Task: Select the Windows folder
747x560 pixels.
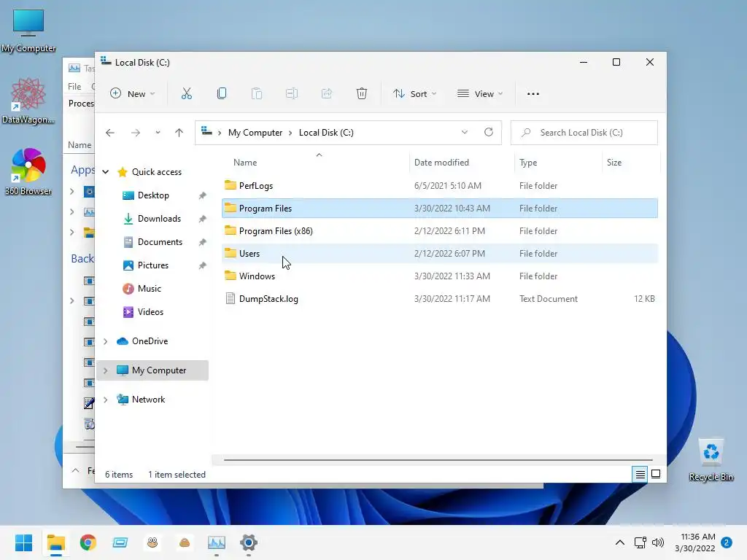Action: click(x=440, y=276)
